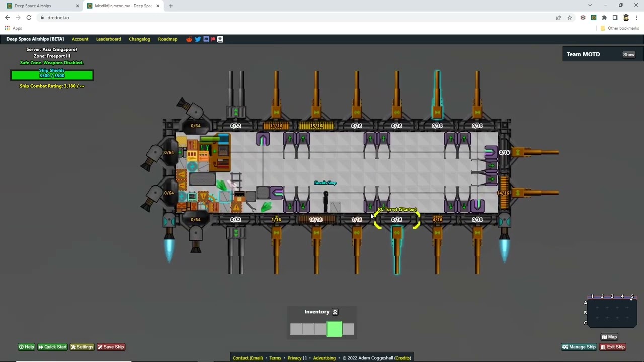The height and width of the screenshot is (362, 644).
Task: Click Deep Space Airships [BETA] title
Action: pos(35,39)
